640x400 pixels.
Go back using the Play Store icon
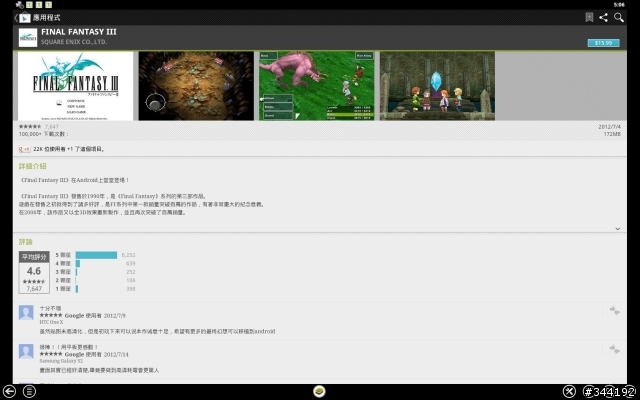[x=24, y=18]
